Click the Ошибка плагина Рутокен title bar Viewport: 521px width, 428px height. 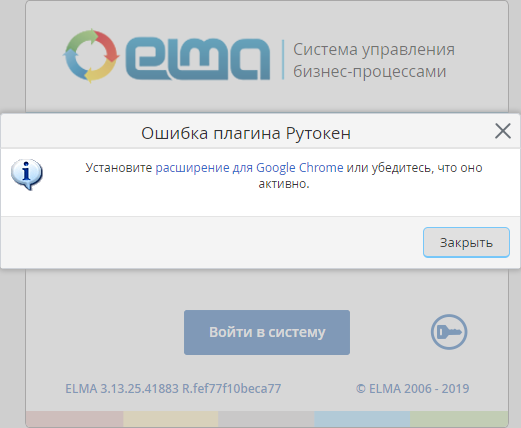(x=246, y=133)
